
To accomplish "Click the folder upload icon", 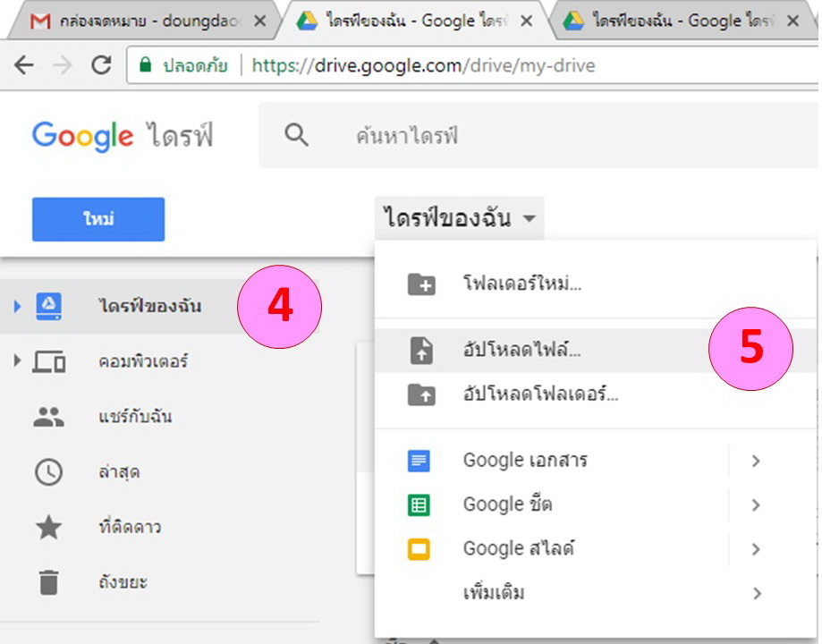I will 421,394.
